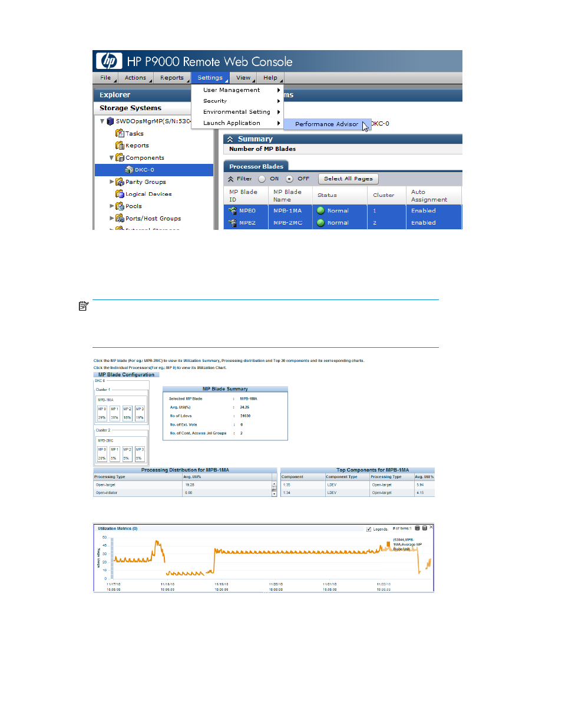Viewport: 562px width, 728px height.
Task: Click Select All Pages button
Action: 348,179
